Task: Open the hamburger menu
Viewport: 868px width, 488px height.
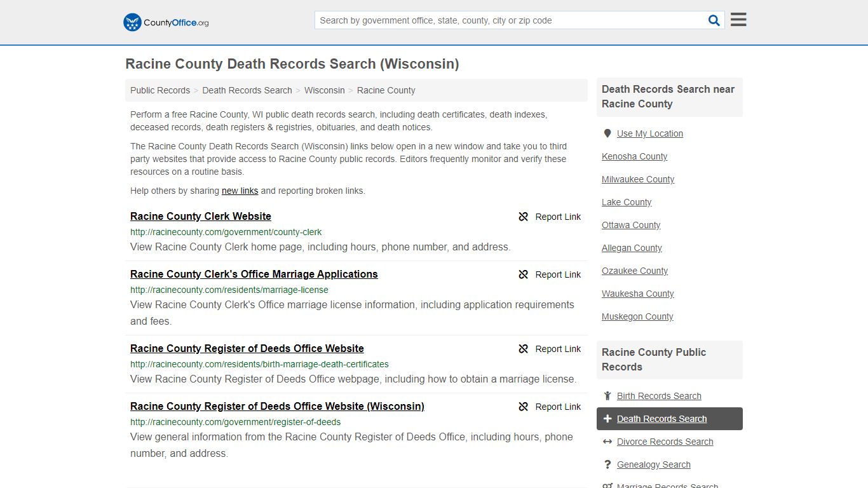Action: [738, 20]
